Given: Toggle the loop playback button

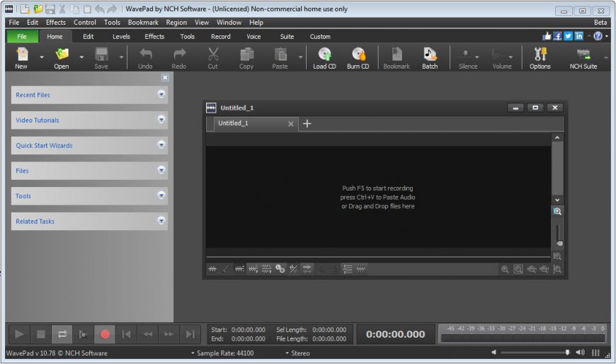Looking at the screenshot, I should click(62, 334).
